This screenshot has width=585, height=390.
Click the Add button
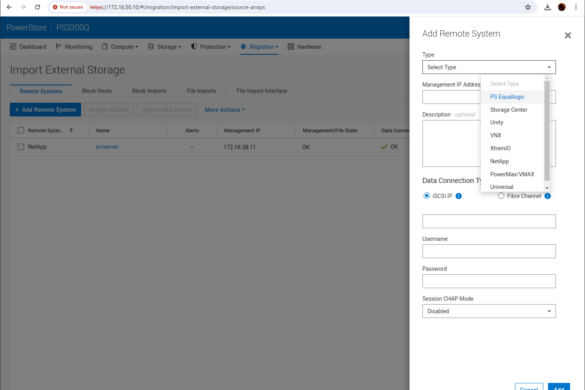559,387
